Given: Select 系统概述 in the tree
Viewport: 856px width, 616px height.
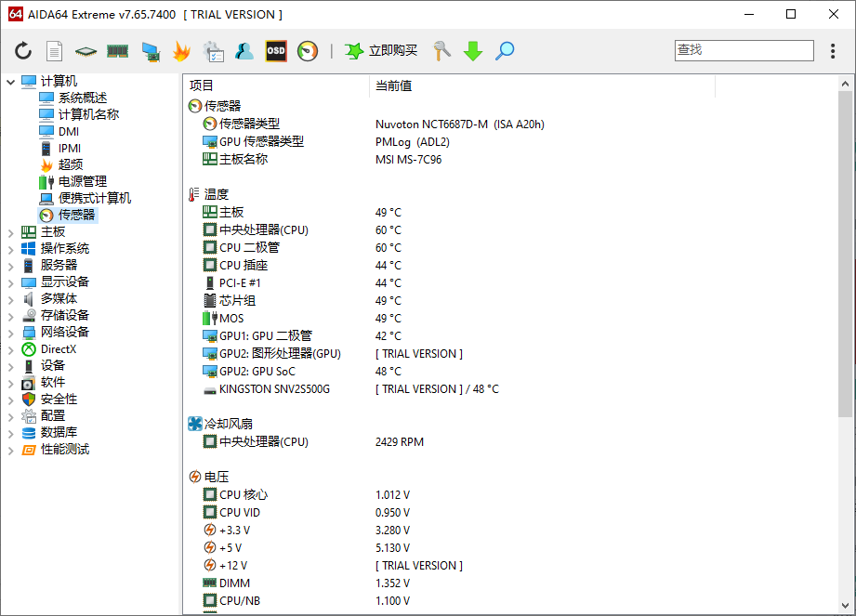Looking at the screenshot, I should 82,98.
